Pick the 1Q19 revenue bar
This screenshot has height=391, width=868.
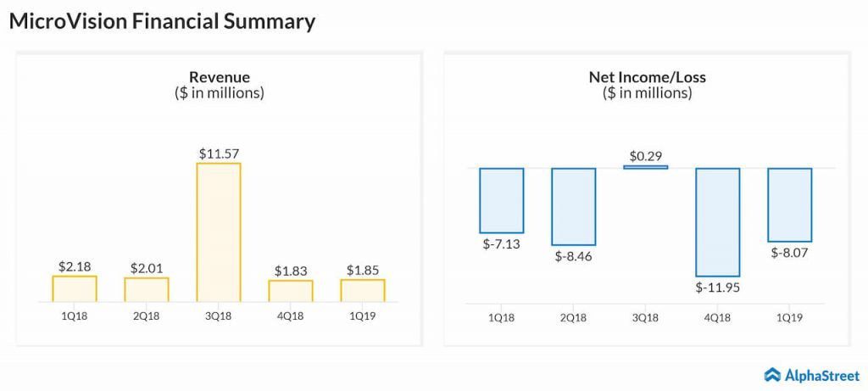click(363, 290)
